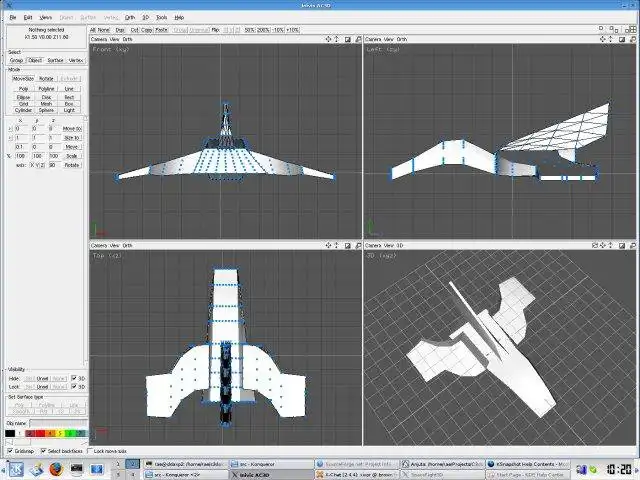This screenshot has height=480, width=640.
Task: Click the rotation degrees field showing 90
Action: 53,165
